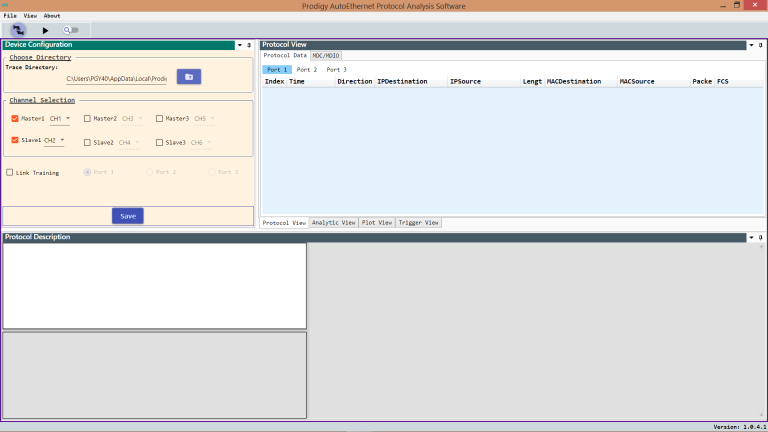Open Protocol Description panel options arrow
Image resolution: width=768 pixels, height=432 pixels.
click(751, 238)
